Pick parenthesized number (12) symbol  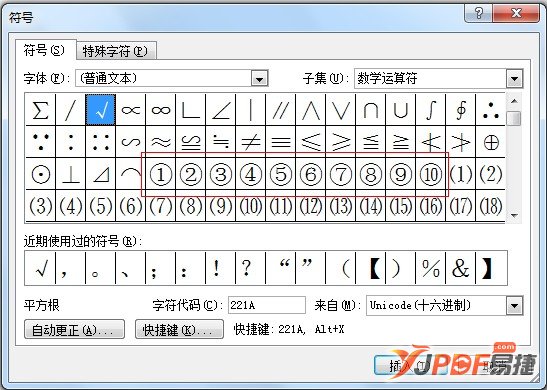(310, 206)
